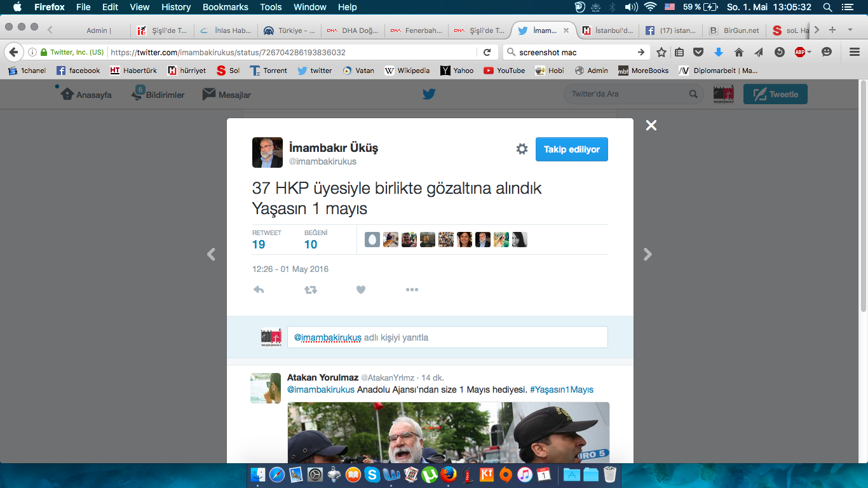Click the reply box for @imambakirukus

click(447, 337)
